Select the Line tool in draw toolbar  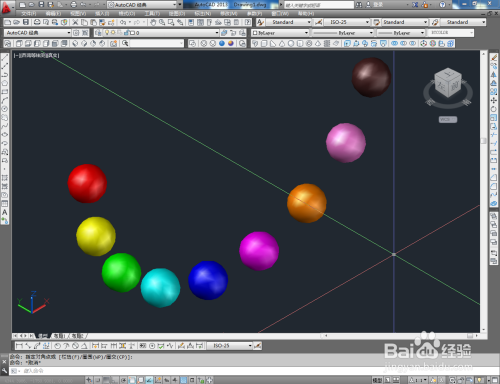pyautogui.click(x=5, y=57)
